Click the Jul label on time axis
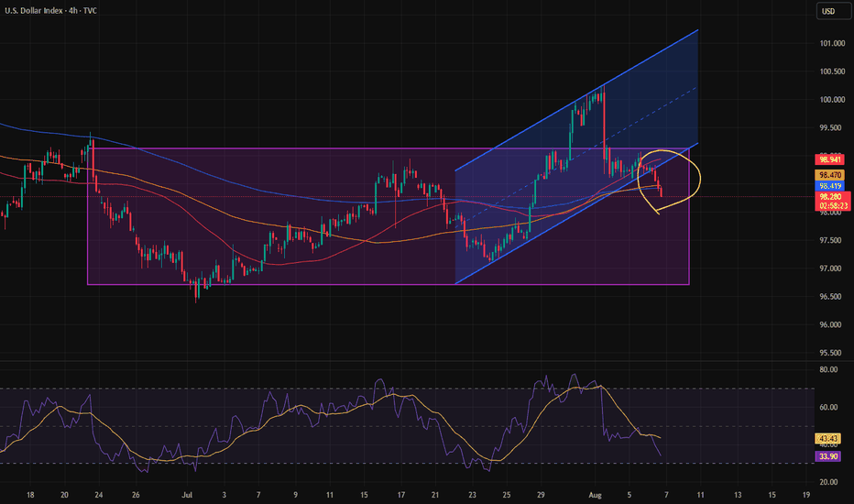The image size is (854, 504). pos(187,495)
